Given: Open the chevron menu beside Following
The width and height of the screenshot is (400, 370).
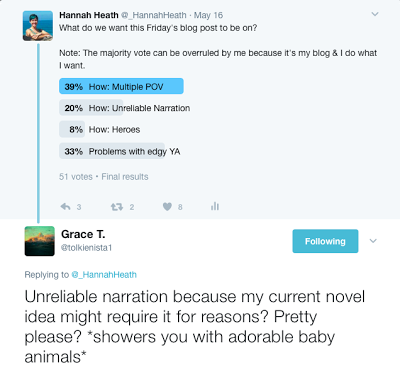Looking at the screenshot, I should point(373,241).
